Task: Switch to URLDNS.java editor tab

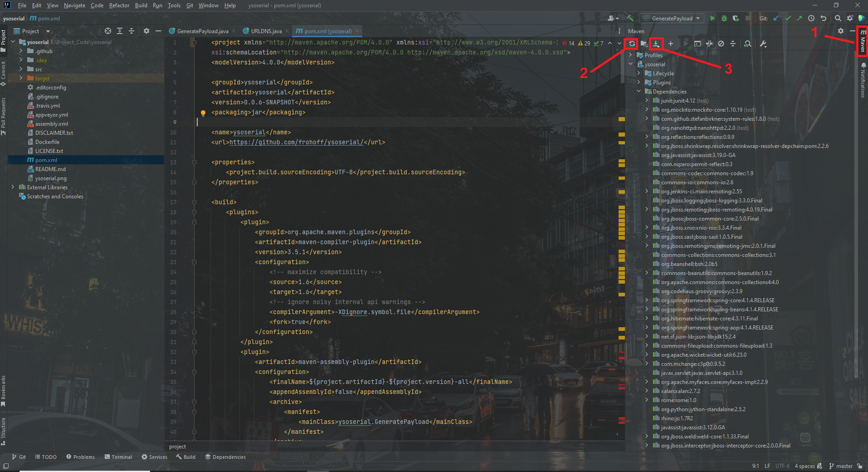Action: pyautogui.click(x=266, y=31)
